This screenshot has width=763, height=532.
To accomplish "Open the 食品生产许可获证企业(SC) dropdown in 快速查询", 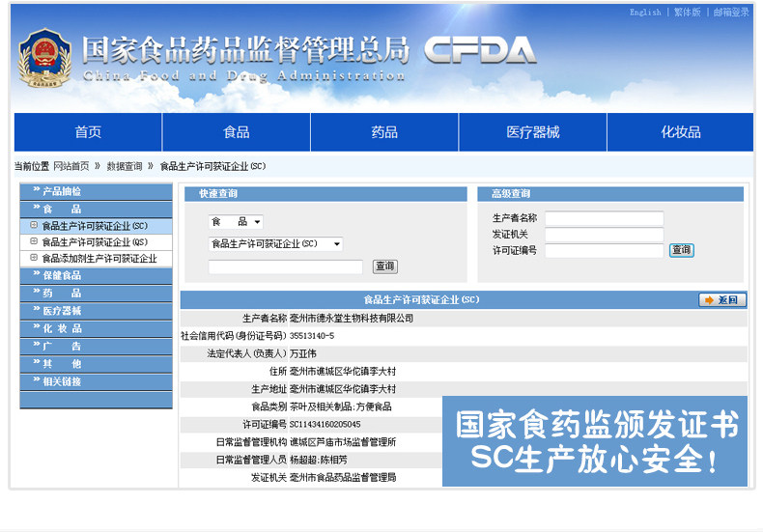I will (275, 243).
